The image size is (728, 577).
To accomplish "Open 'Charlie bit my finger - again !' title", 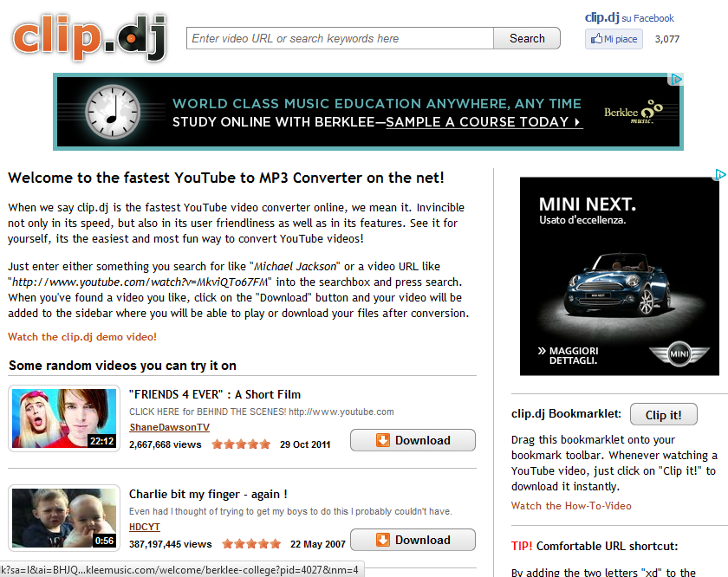I will point(208,494).
